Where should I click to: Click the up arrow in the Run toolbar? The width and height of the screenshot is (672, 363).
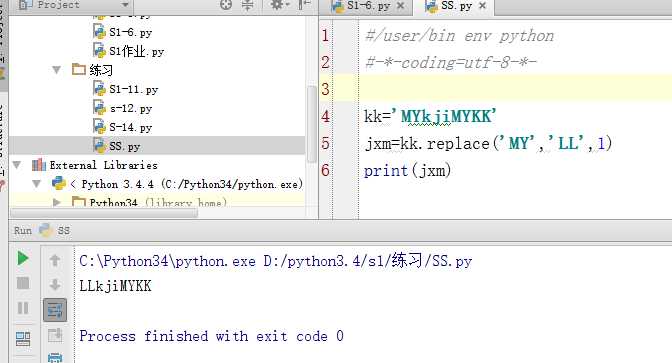point(55,260)
